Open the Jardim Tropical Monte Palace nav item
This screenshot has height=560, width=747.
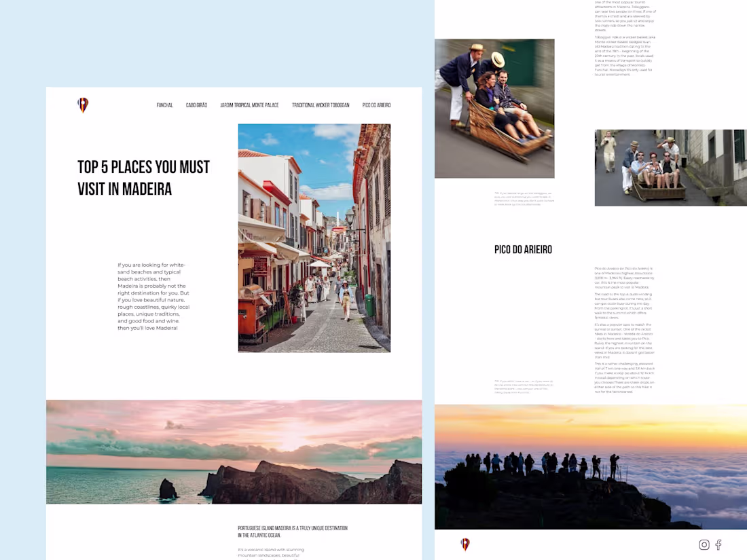pos(250,105)
